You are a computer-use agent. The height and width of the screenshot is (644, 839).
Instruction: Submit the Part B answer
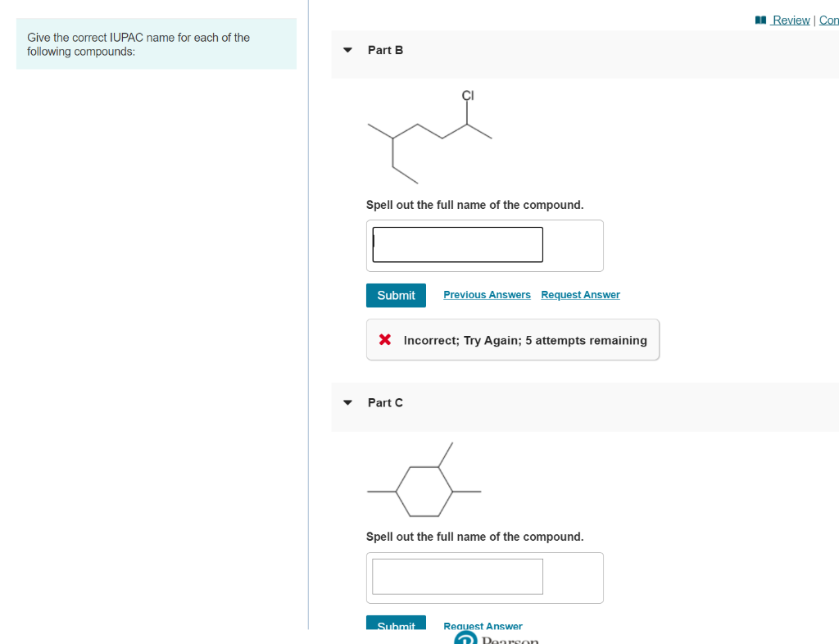pyautogui.click(x=396, y=295)
